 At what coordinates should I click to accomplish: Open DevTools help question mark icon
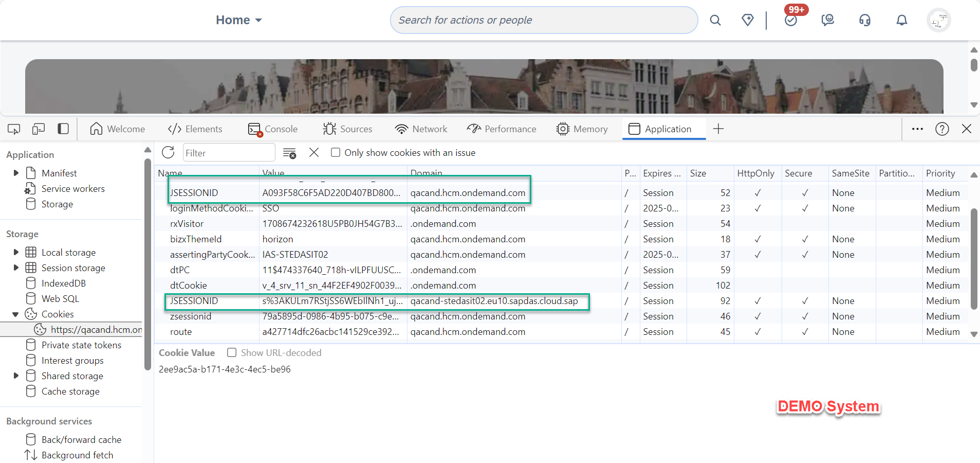tap(942, 129)
